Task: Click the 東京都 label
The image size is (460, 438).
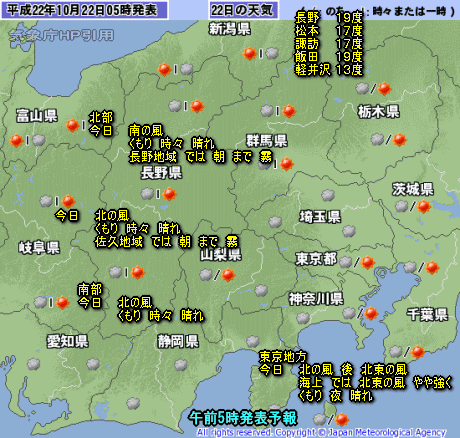Action: point(316,259)
